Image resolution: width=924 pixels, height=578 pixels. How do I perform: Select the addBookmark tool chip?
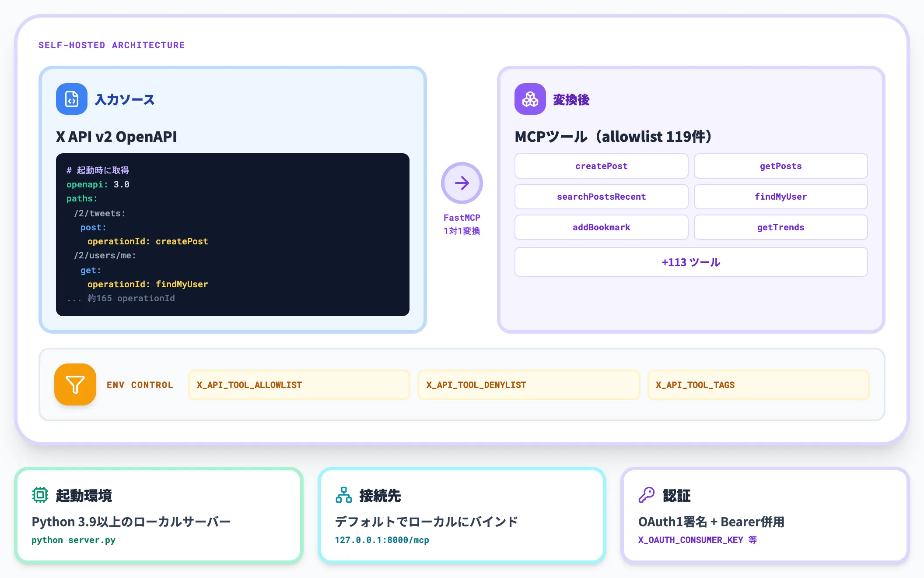click(601, 227)
